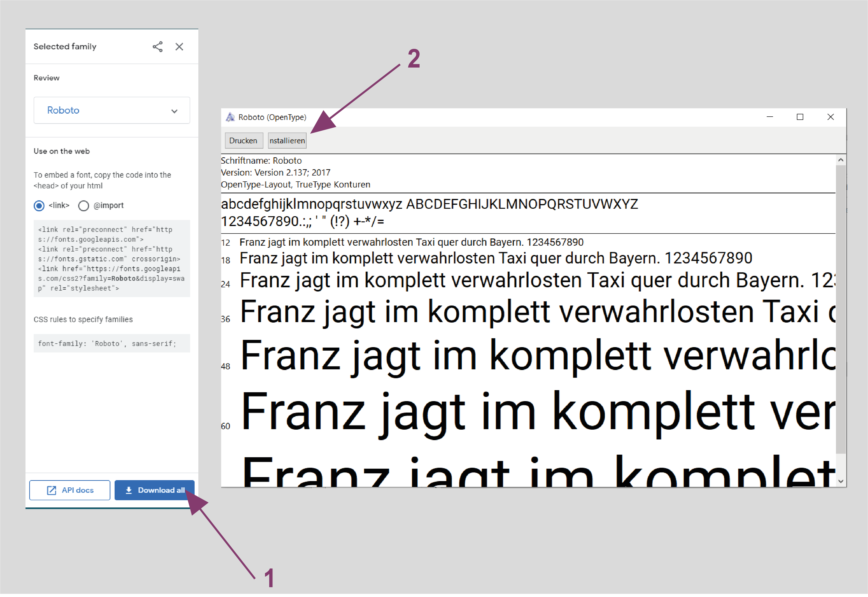
Task: Click 'OpenType-Layout, TrueType Konturen' text
Action: click(x=296, y=185)
